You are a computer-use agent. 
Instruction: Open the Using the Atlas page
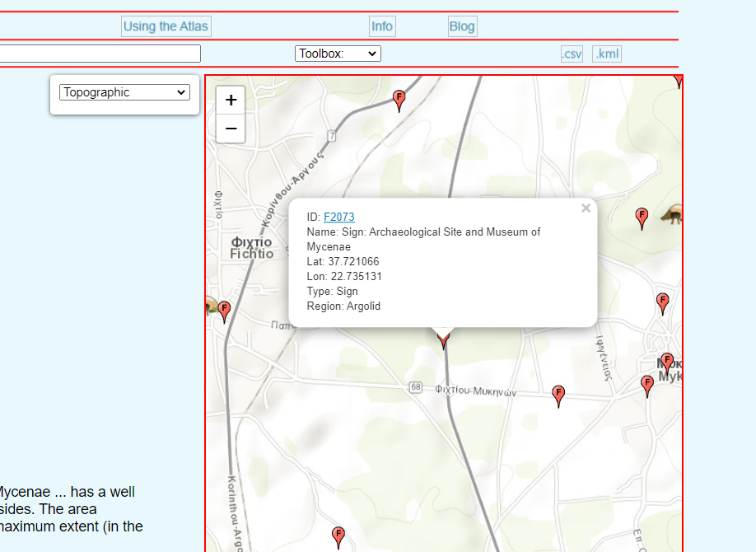(166, 26)
